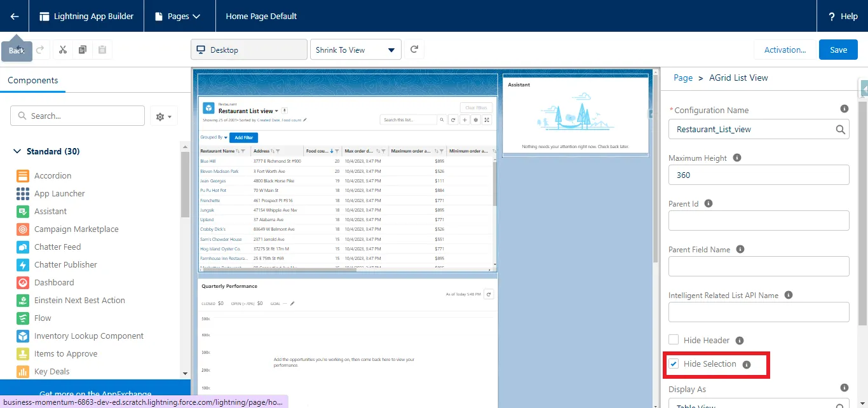Screen dimensions: 868x408
Task: Click info icon beside Hide Header
Action: 740,341
